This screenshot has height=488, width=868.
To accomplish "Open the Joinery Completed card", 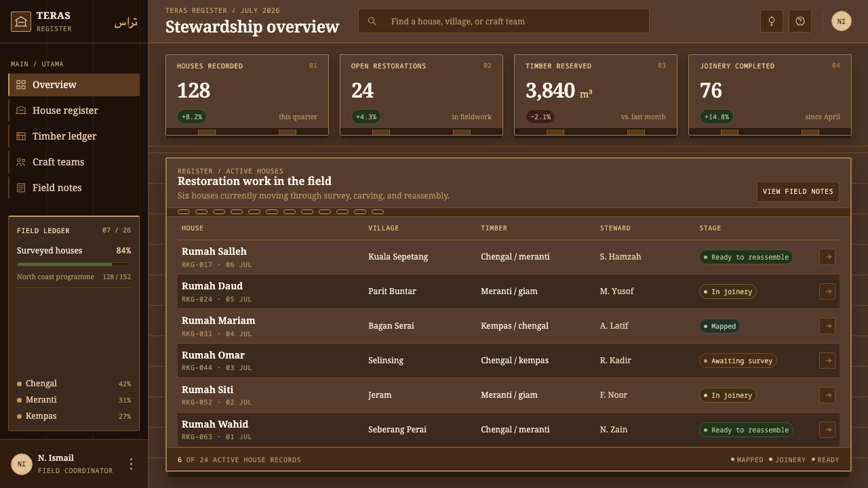I will (770, 95).
